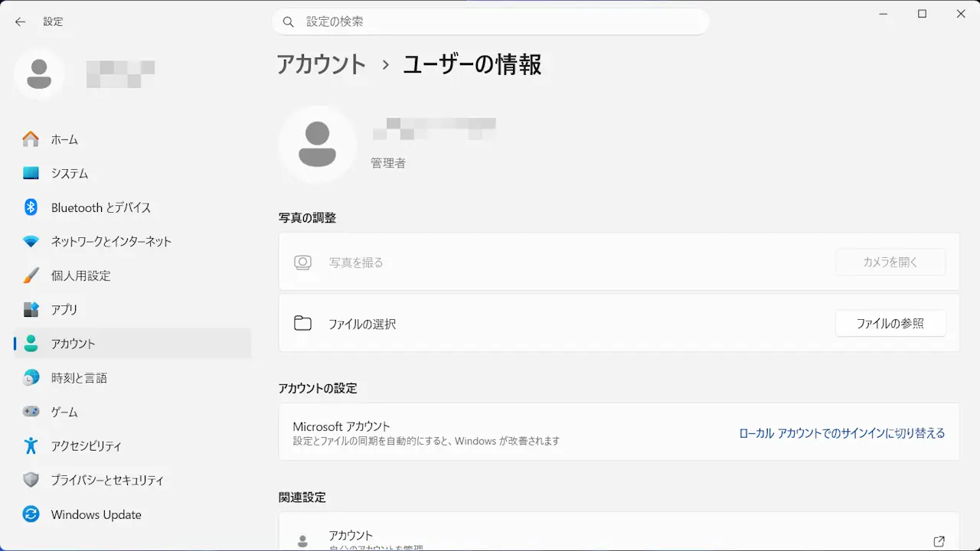The width and height of the screenshot is (980, 551).
Task: Click the personalization (個人用設定) paintbrush icon
Action: tap(31, 275)
